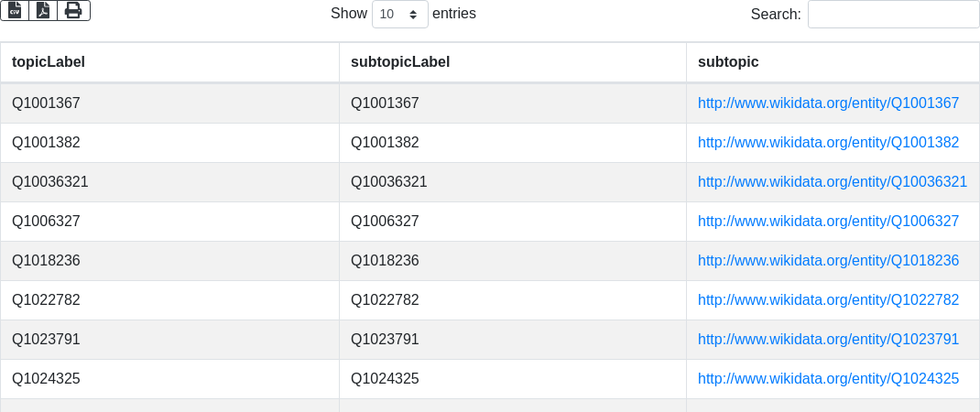Sort by subtopic column header
This screenshot has width=980, height=412.
(728, 62)
